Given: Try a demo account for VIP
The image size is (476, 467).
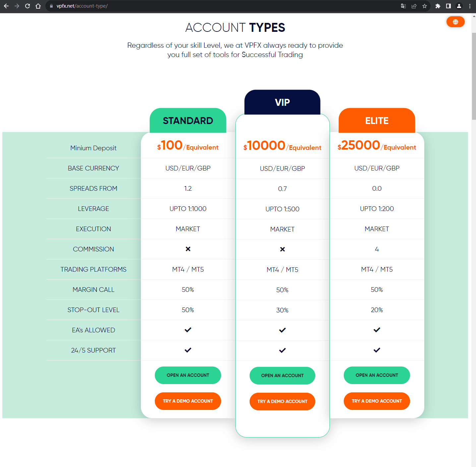Looking at the screenshot, I should pos(282,401).
